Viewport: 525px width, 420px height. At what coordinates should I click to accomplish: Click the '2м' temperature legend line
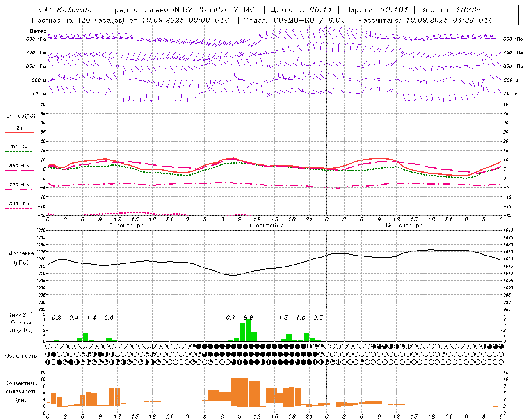19,130
